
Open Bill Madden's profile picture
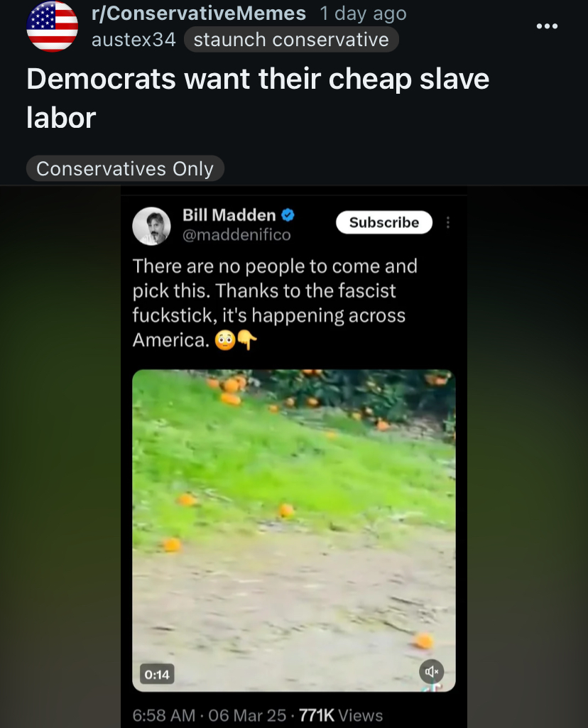151,226
